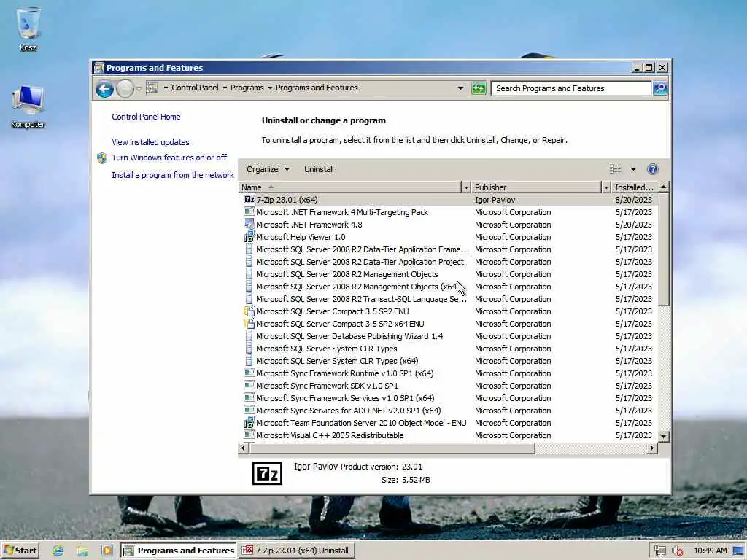The width and height of the screenshot is (747, 560).
Task: Click the muted volume tray icon
Action: click(677, 551)
